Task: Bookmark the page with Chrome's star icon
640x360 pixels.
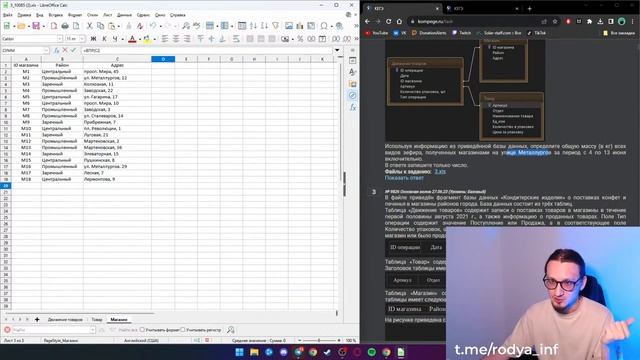Action: (x=555, y=21)
